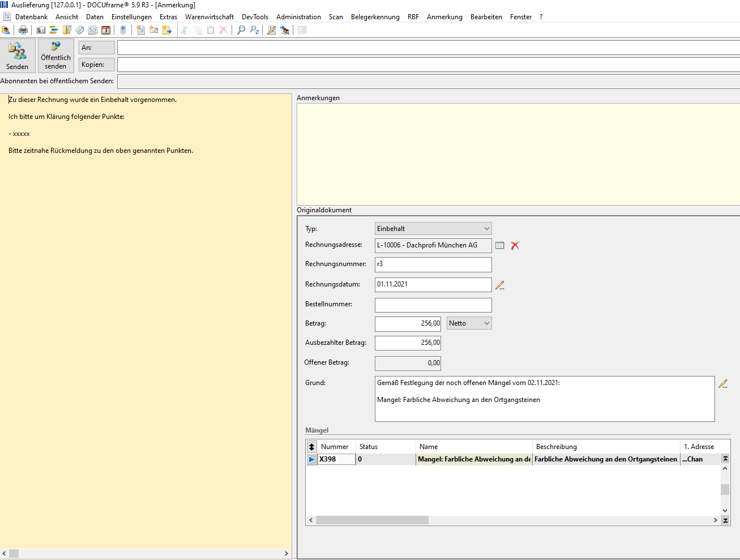The height and width of the screenshot is (560, 740).
Task: Click into the Anmerkungen text area
Action: click(518, 154)
